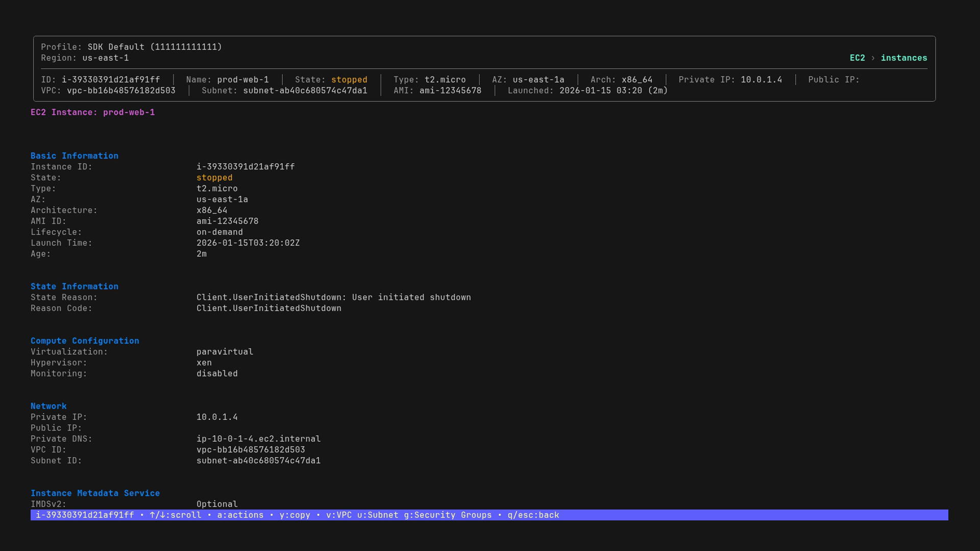Image resolution: width=980 pixels, height=551 pixels.
Task: Click 10.0.1.4 in the header summary row
Action: [762, 80]
